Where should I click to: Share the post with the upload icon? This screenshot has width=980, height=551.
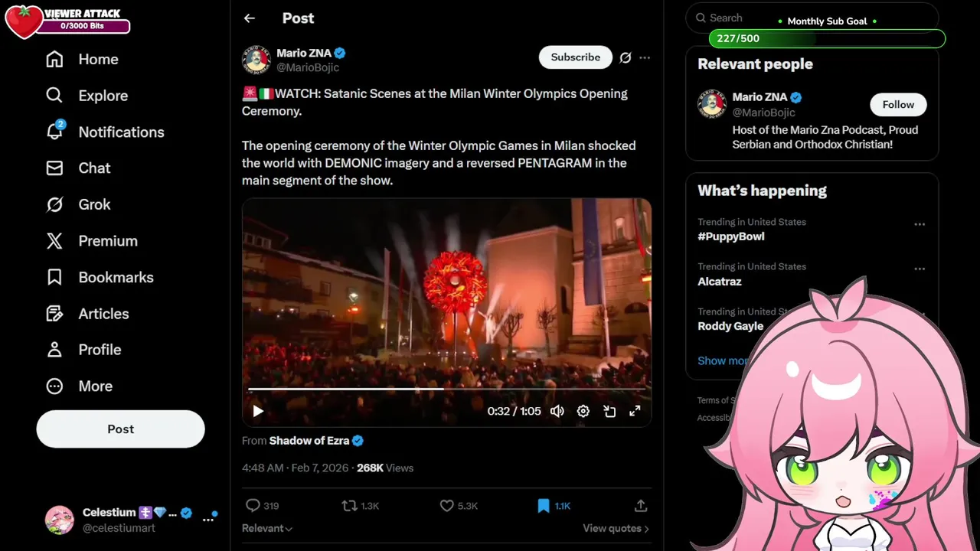point(641,506)
